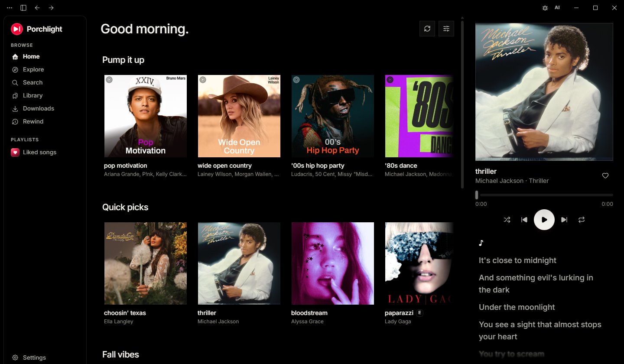Screen dimensions: 624x364
Task: Select the paparazzi Lady Gaga cover
Action: click(x=419, y=263)
